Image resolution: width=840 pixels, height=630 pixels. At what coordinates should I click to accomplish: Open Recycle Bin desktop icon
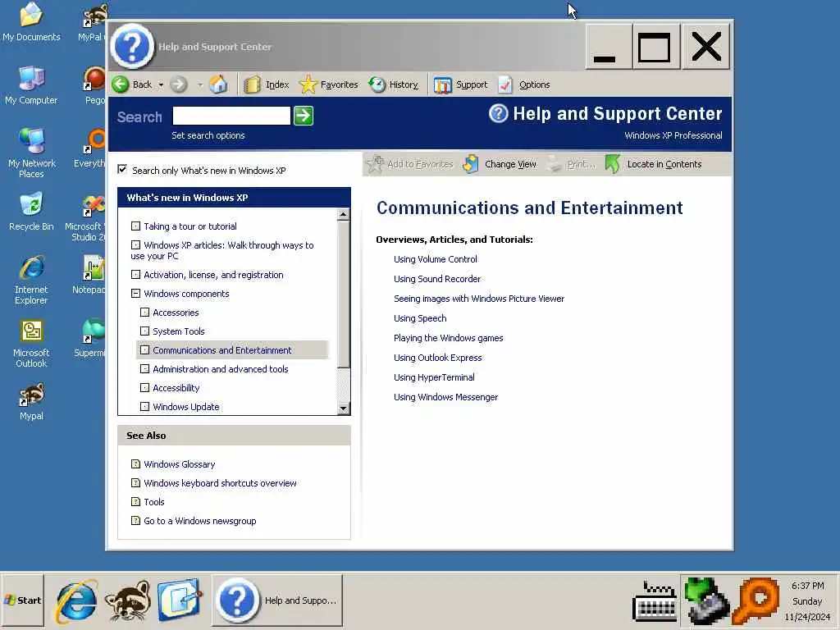click(x=31, y=212)
